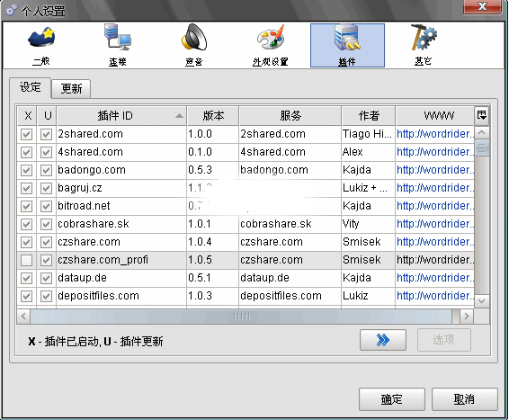This screenshot has width=509, height=420.
Task: Select the bagruj.cz plugin ID cell
Action: click(121, 188)
